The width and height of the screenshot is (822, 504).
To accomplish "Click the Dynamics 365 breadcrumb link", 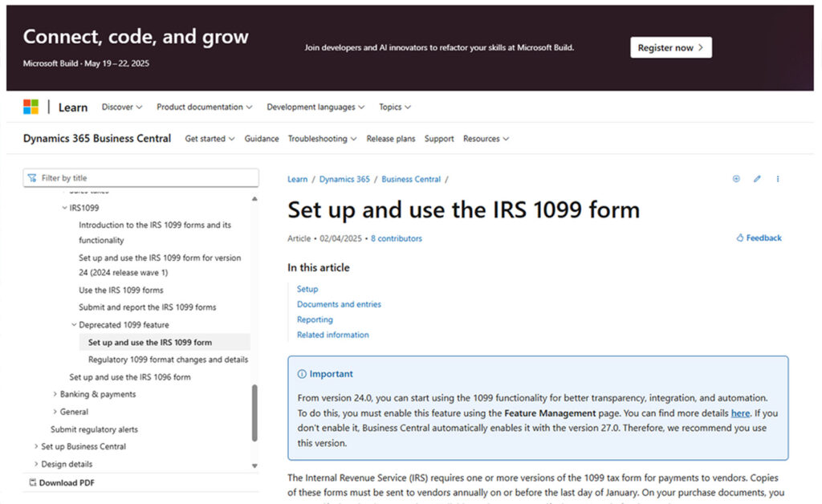I will click(344, 179).
